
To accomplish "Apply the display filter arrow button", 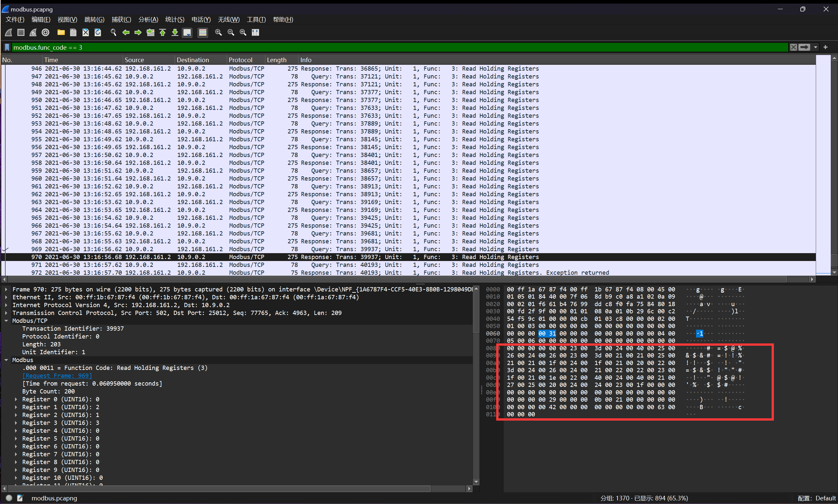I will point(804,47).
